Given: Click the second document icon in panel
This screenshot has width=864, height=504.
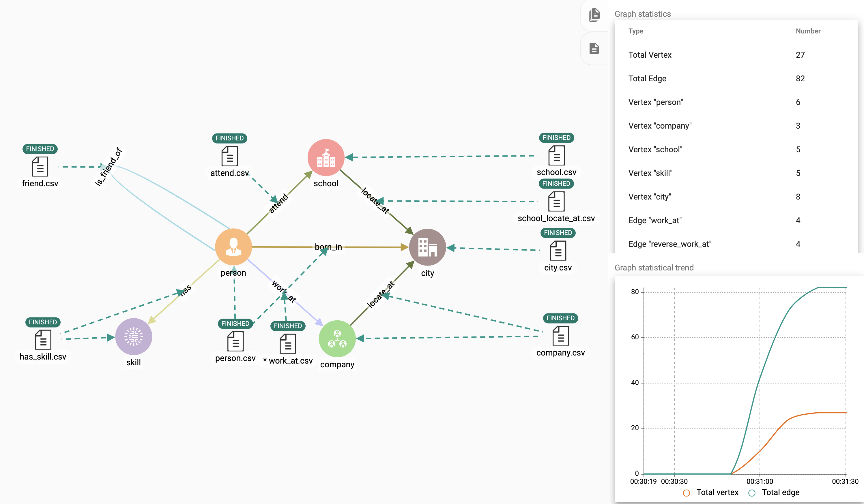Looking at the screenshot, I should 594,48.
